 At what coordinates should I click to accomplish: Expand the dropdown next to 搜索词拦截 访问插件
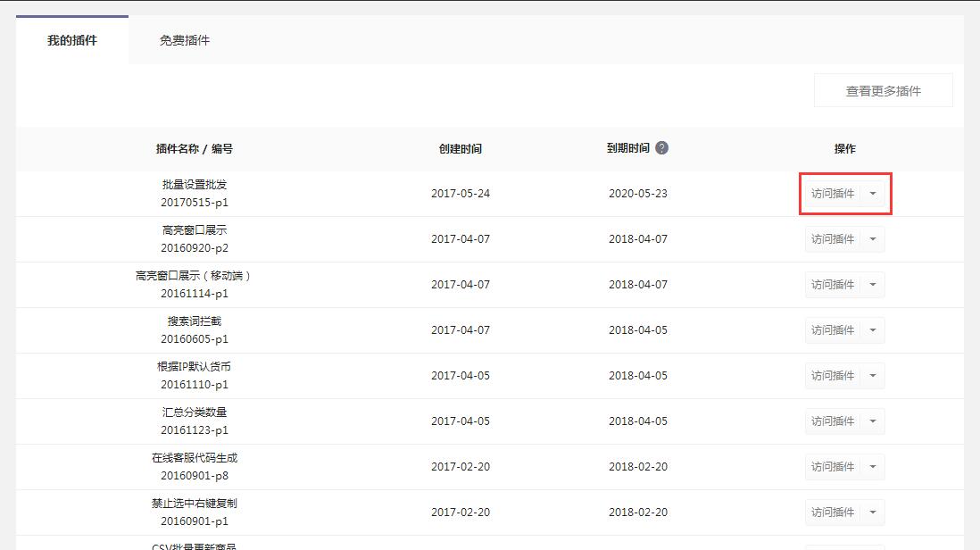point(873,329)
